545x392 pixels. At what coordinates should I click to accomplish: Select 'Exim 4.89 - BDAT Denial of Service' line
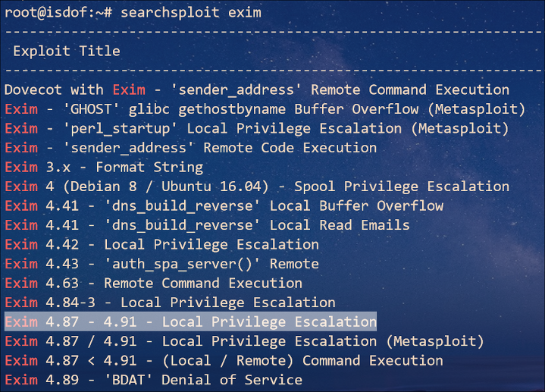pyautogui.click(x=153, y=380)
